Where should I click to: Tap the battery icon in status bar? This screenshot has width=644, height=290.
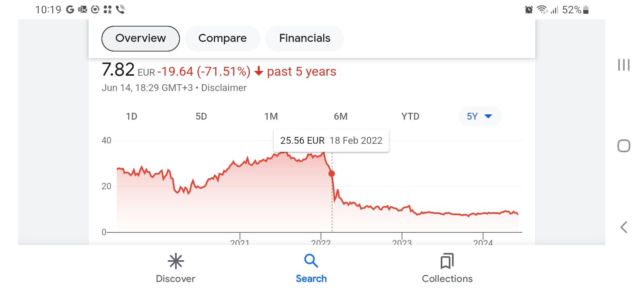tap(586, 10)
